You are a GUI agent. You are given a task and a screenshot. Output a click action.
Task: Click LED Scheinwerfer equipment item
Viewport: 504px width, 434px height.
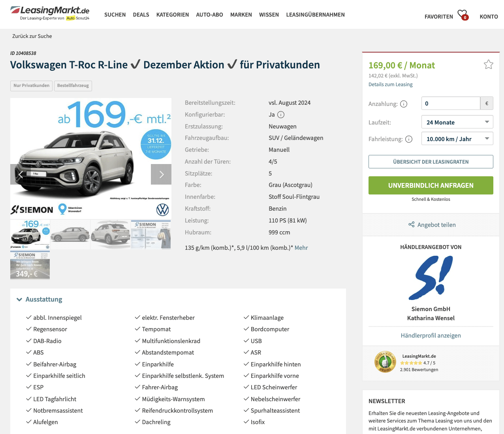coord(274,387)
